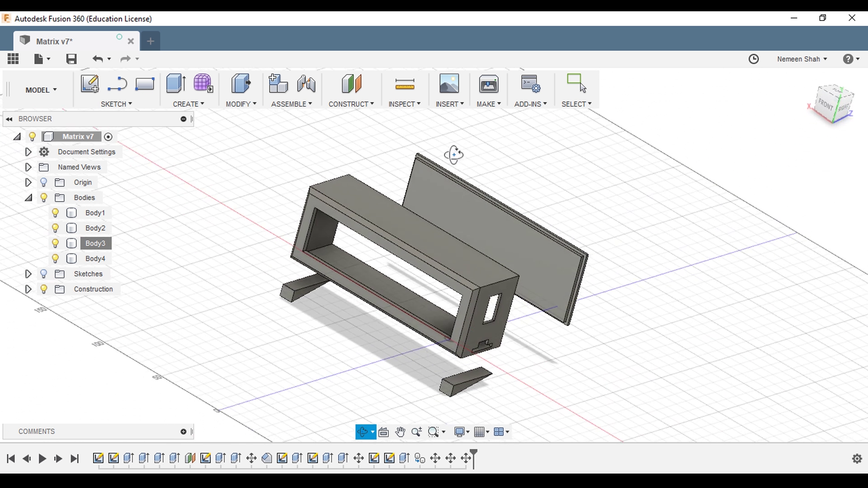Close the Matrix v7 tab
The height and width of the screenshot is (488, 868).
pos(131,41)
